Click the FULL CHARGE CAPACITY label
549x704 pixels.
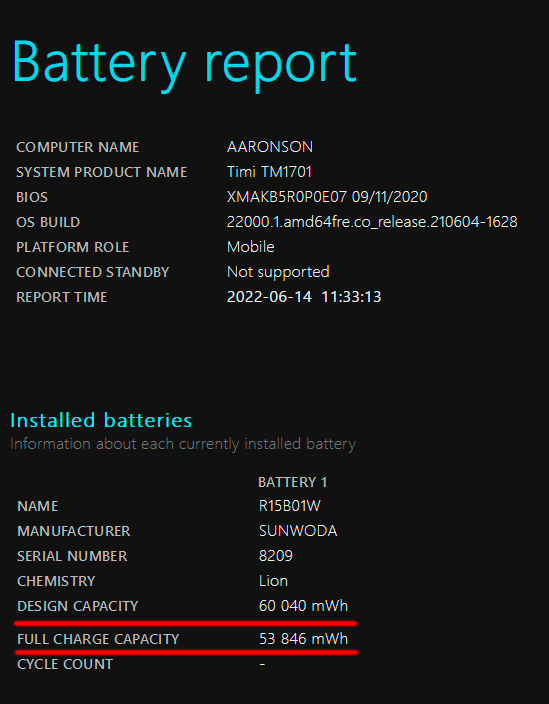pyautogui.click(x=98, y=639)
